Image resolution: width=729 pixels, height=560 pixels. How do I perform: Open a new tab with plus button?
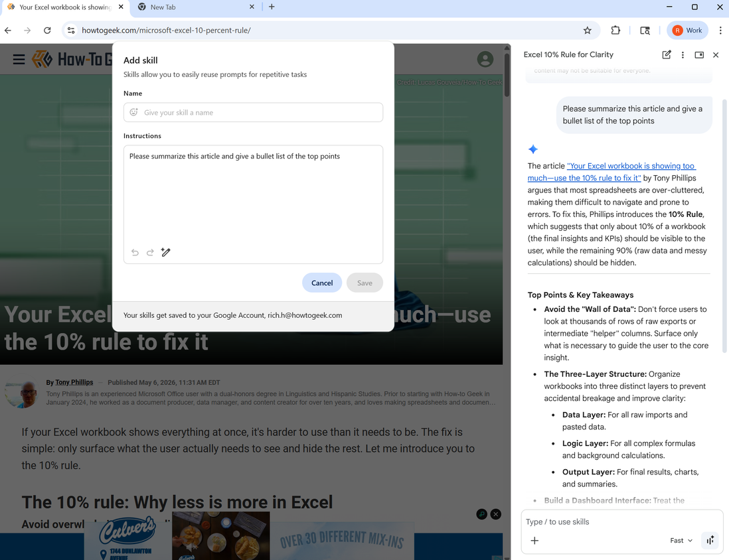click(272, 7)
